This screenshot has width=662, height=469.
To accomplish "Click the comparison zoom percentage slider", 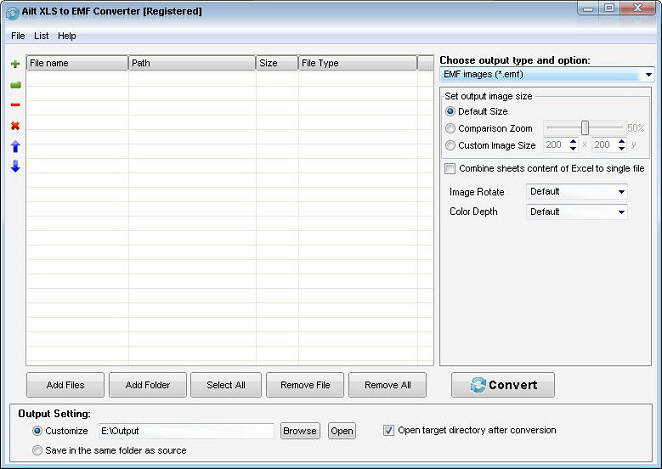I will (x=585, y=128).
